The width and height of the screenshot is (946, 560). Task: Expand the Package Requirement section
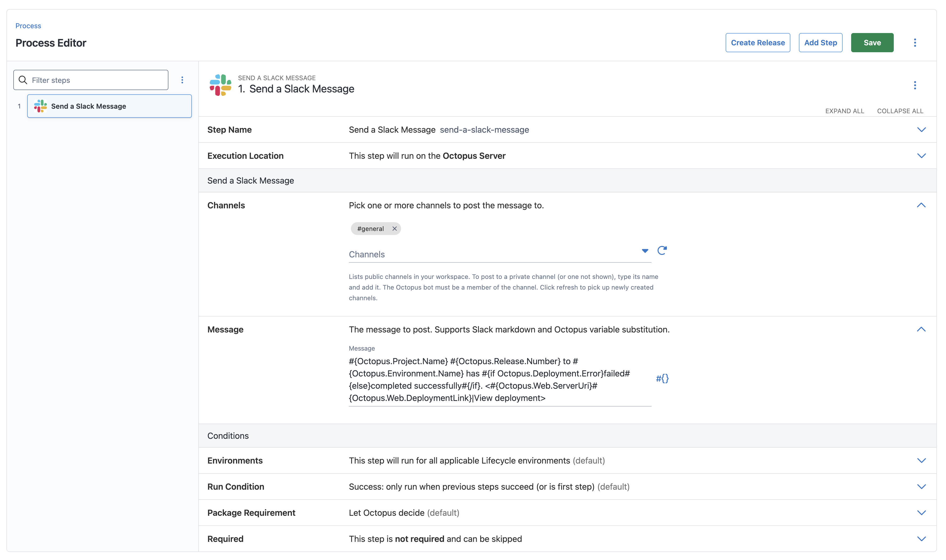tap(921, 513)
